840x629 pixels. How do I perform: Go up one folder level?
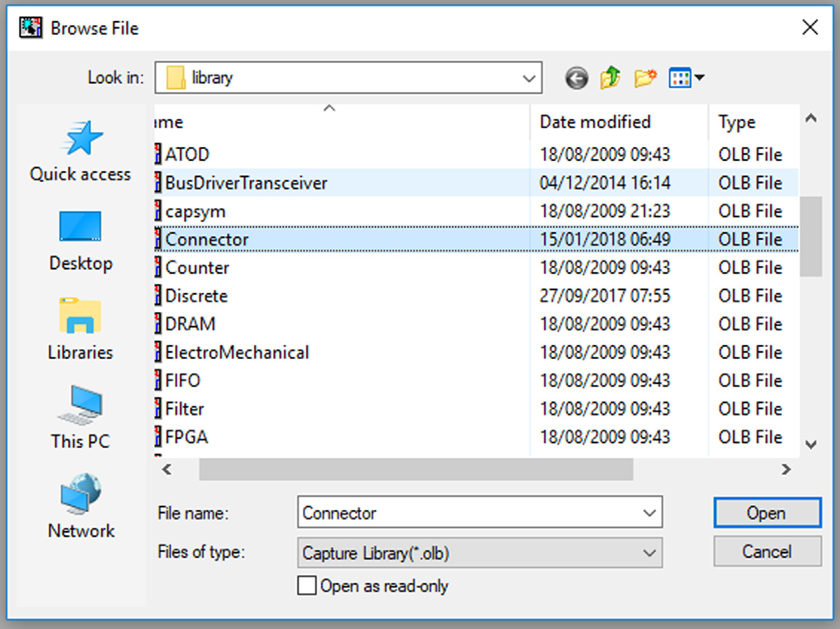tap(610, 78)
